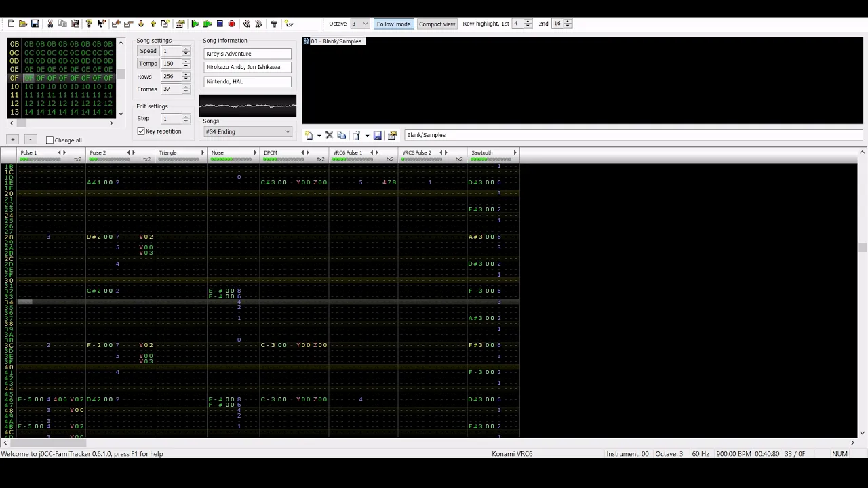
Task: Stop playback
Action: pos(220,24)
